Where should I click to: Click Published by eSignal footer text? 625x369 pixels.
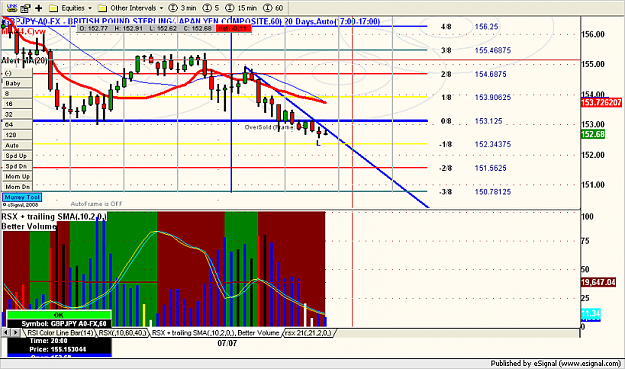[x=555, y=363]
